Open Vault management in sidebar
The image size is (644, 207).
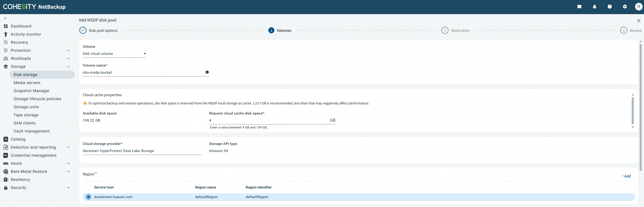[32, 131]
